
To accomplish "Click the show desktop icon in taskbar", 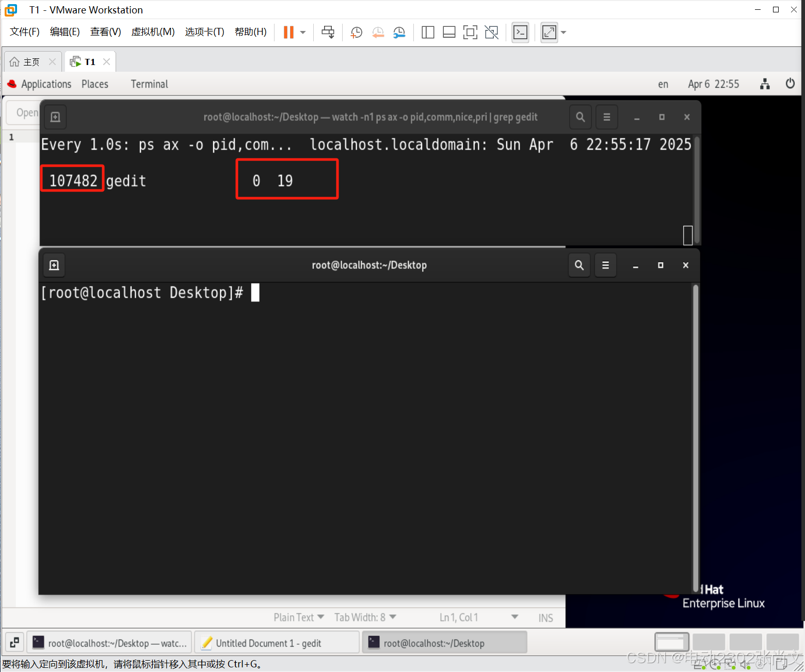I will click(x=14, y=643).
